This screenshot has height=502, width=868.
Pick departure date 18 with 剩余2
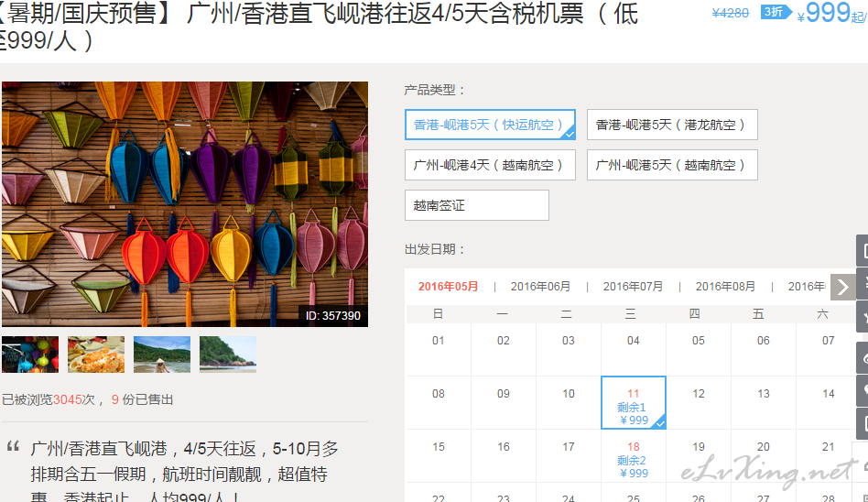[634, 456]
